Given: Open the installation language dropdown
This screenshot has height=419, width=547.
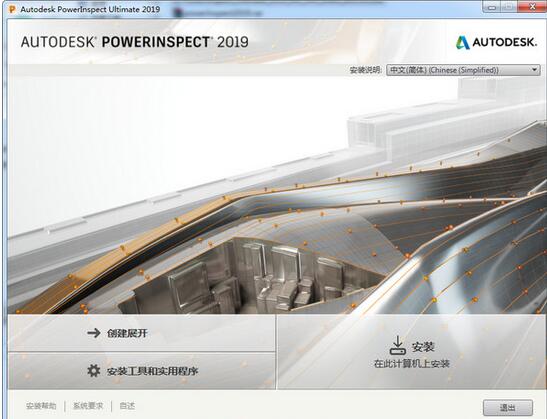Looking at the screenshot, I should point(463,70).
